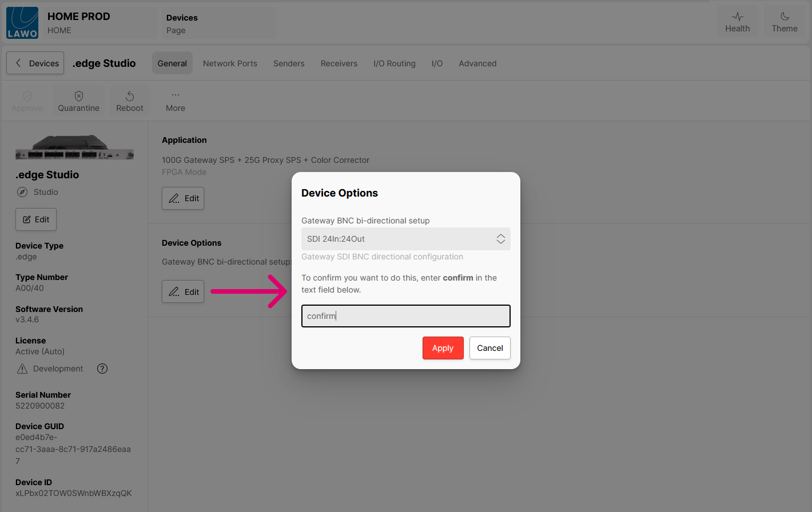Open the Senders tab

(x=289, y=63)
